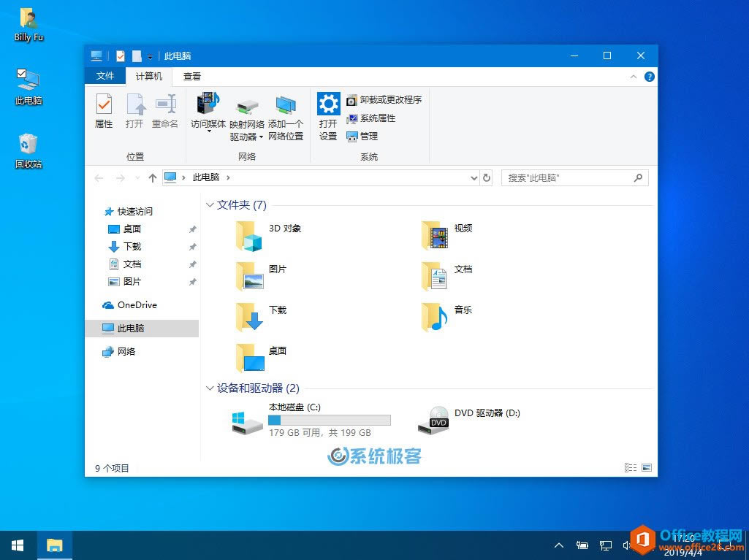
Task: Click the Quick Access Toolbar properties icon
Action: [121, 56]
